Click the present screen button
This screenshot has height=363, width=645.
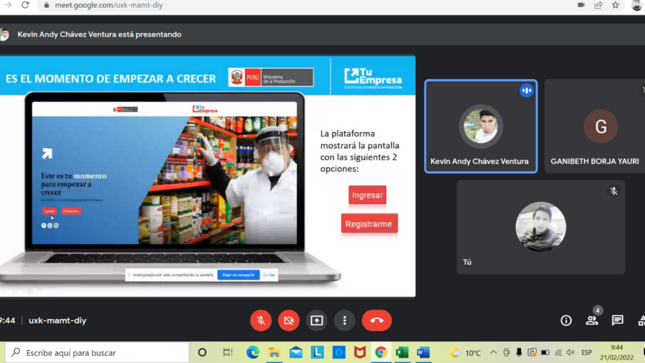point(317,320)
